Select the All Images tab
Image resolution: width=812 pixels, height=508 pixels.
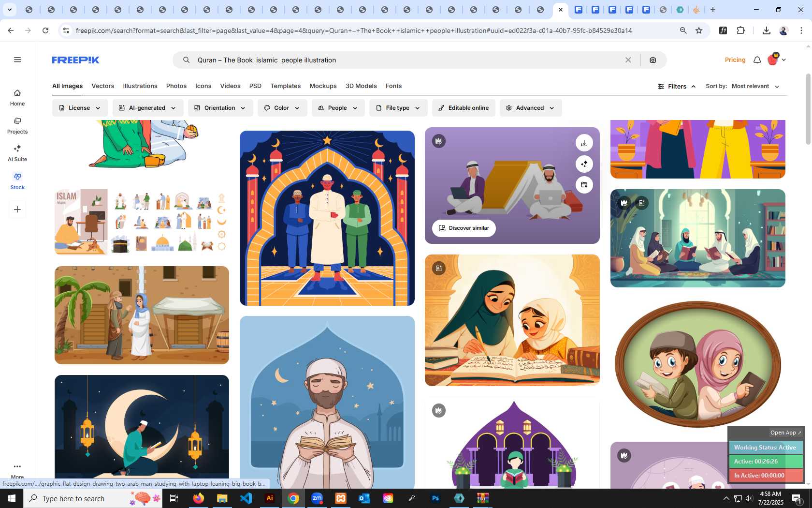point(67,86)
